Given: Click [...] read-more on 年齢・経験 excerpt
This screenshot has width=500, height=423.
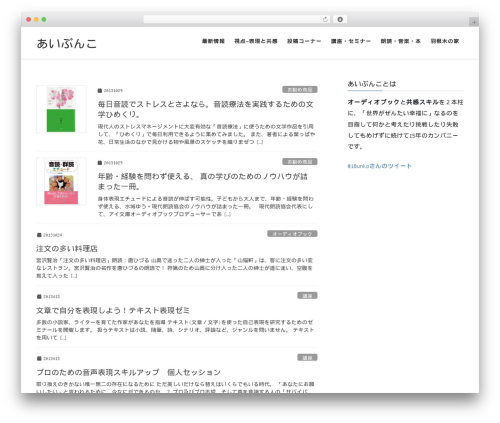Looking at the screenshot, I should [227, 214].
